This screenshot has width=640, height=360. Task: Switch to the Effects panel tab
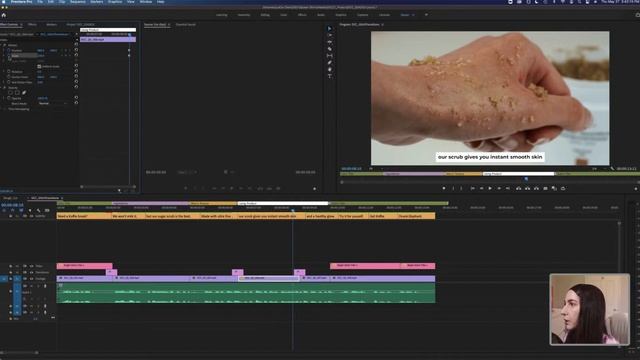click(32, 24)
